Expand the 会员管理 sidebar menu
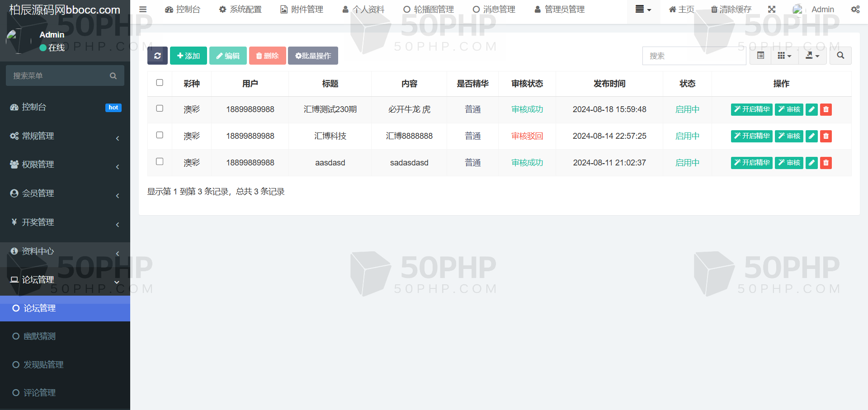Image resolution: width=868 pixels, height=410 pixels. pyautogui.click(x=65, y=193)
